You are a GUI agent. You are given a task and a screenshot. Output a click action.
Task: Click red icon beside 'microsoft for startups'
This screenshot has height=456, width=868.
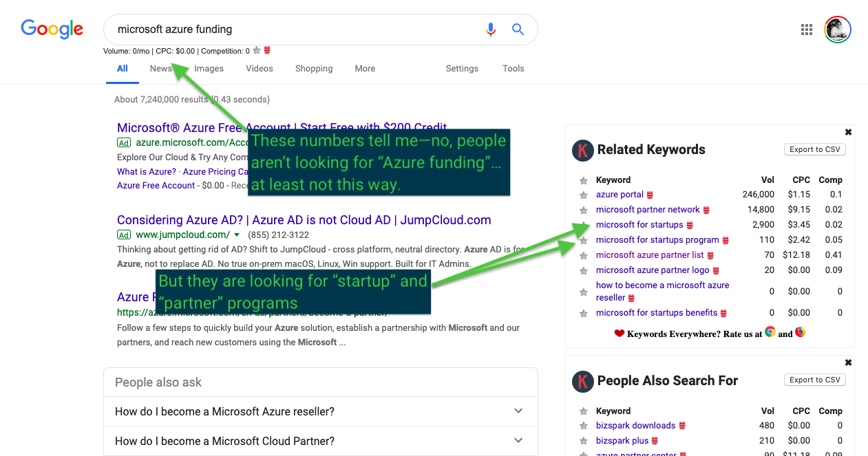click(690, 226)
